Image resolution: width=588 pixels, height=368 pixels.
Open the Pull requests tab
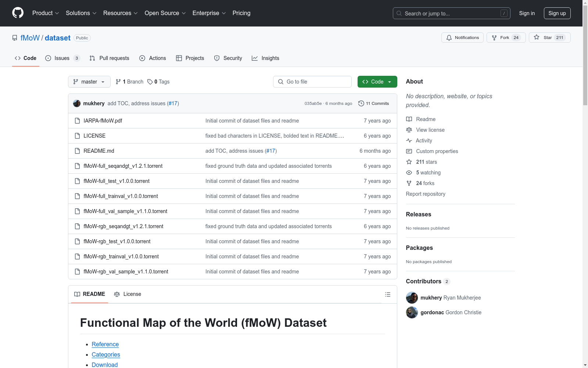coord(110,58)
